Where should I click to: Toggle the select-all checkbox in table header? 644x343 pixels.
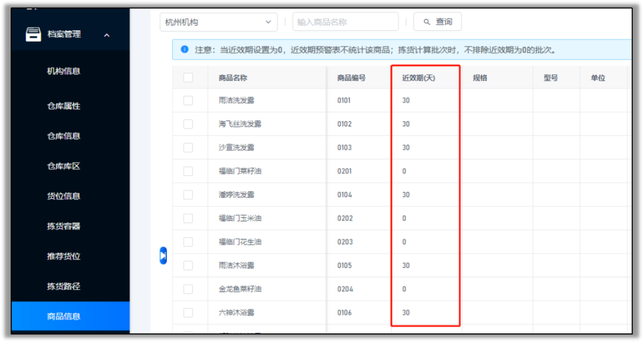tap(188, 78)
